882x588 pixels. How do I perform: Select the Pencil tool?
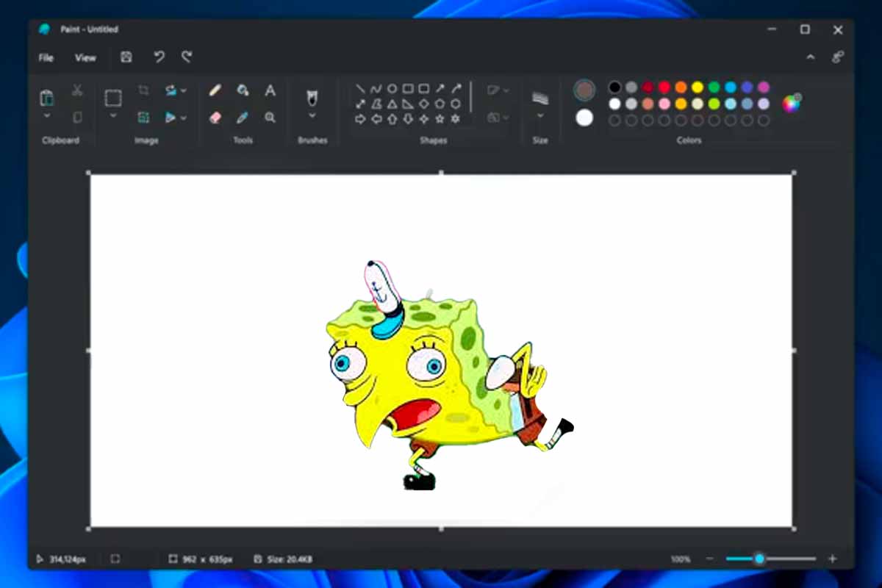215,90
